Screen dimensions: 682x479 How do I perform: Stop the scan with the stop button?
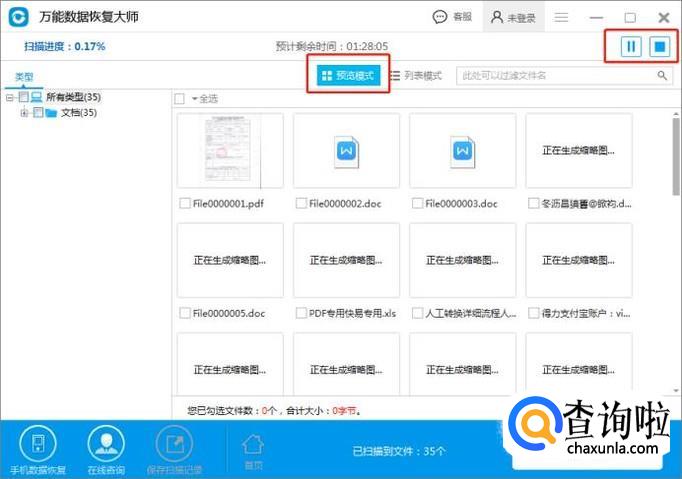point(659,46)
